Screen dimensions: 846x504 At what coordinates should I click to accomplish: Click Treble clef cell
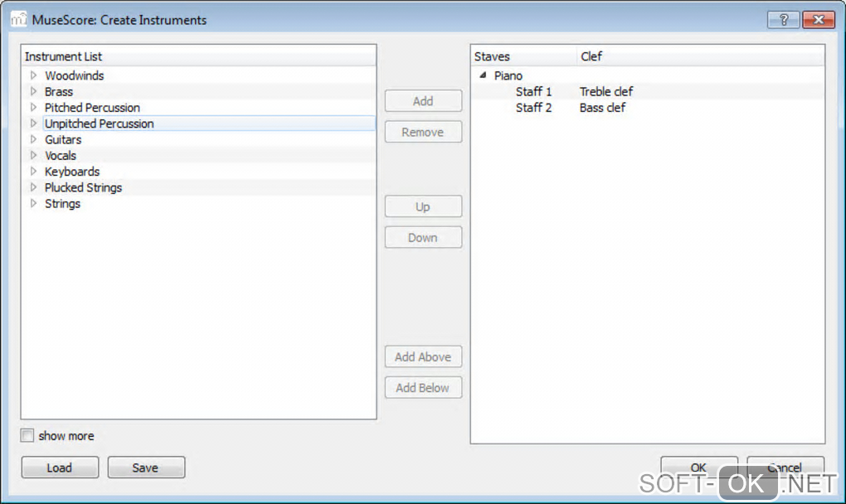pyautogui.click(x=606, y=92)
